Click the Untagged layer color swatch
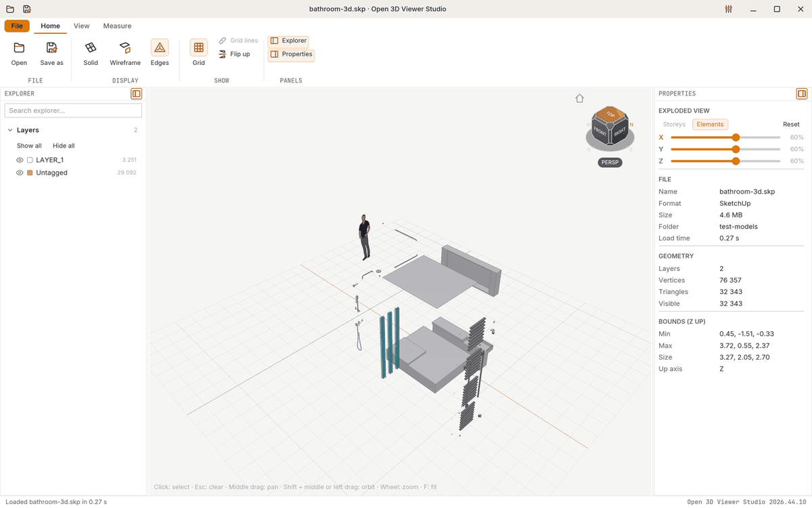The height and width of the screenshot is (508, 812). pos(30,173)
